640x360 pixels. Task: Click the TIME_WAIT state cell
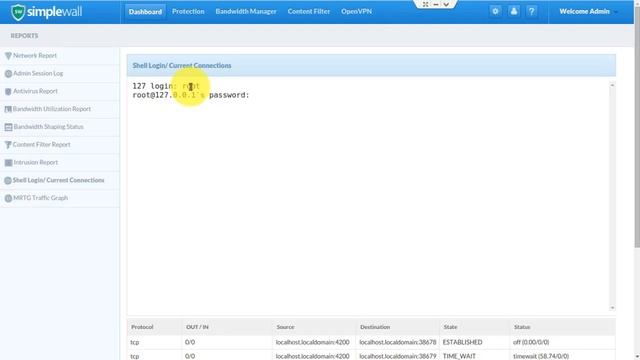(459, 356)
